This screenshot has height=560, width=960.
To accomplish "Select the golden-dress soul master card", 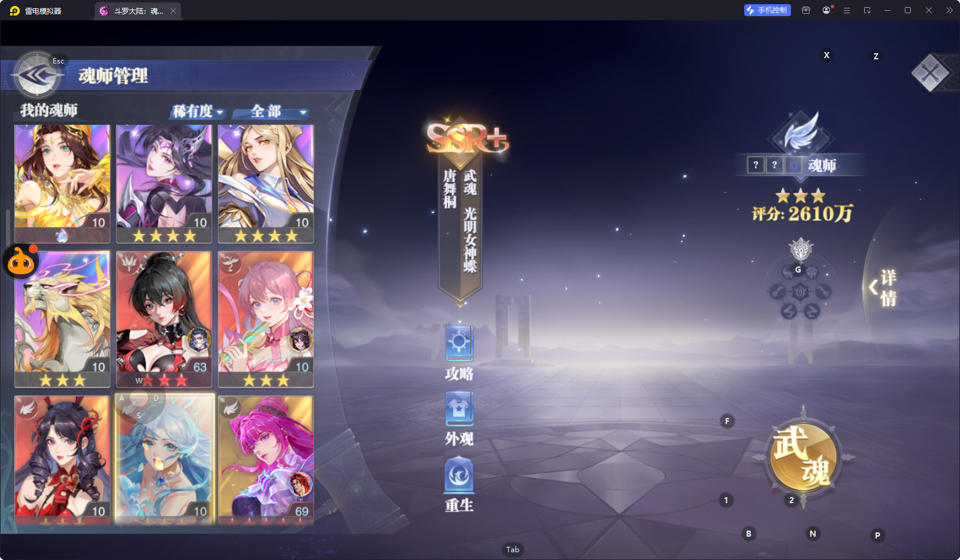I will click(x=62, y=183).
